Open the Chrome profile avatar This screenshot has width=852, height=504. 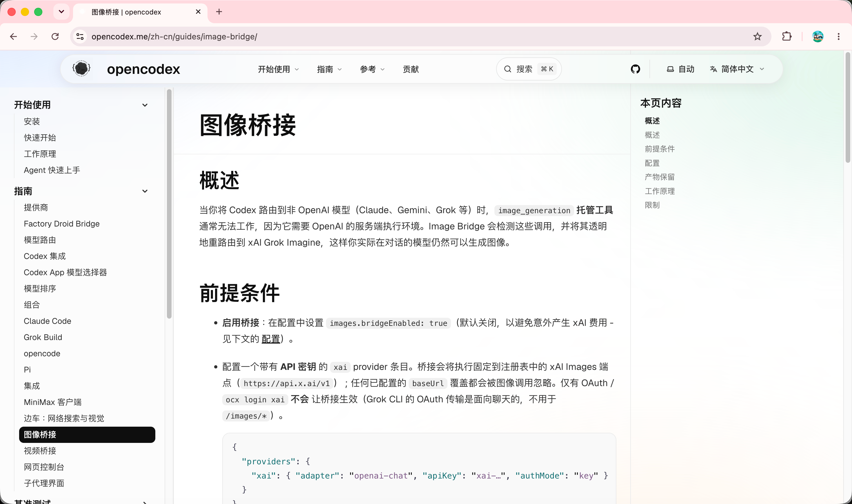click(818, 36)
